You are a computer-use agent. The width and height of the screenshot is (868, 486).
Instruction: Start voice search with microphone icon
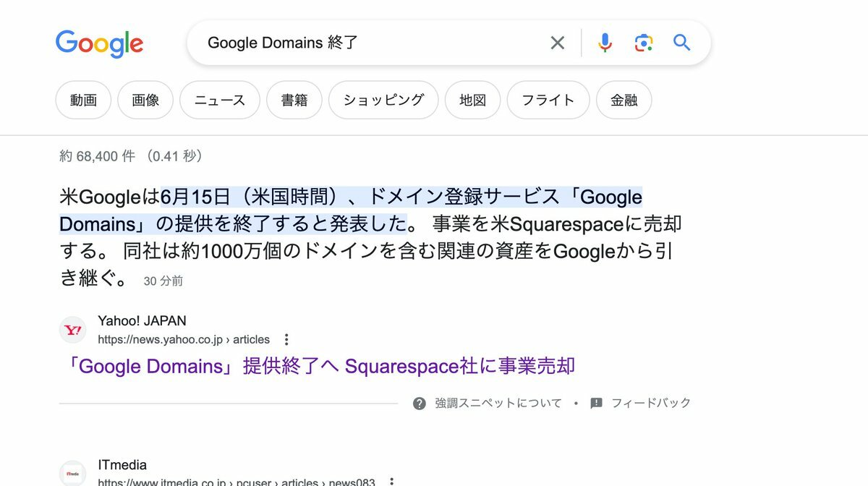click(605, 43)
